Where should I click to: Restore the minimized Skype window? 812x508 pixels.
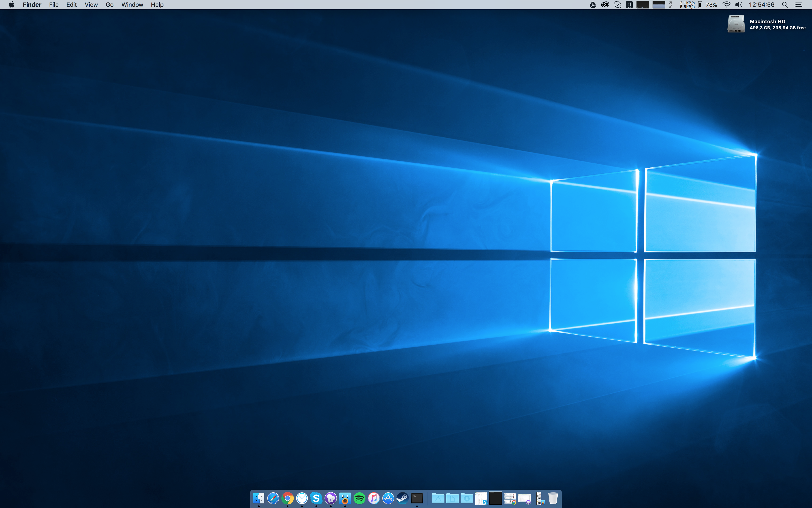coord(481,498)
